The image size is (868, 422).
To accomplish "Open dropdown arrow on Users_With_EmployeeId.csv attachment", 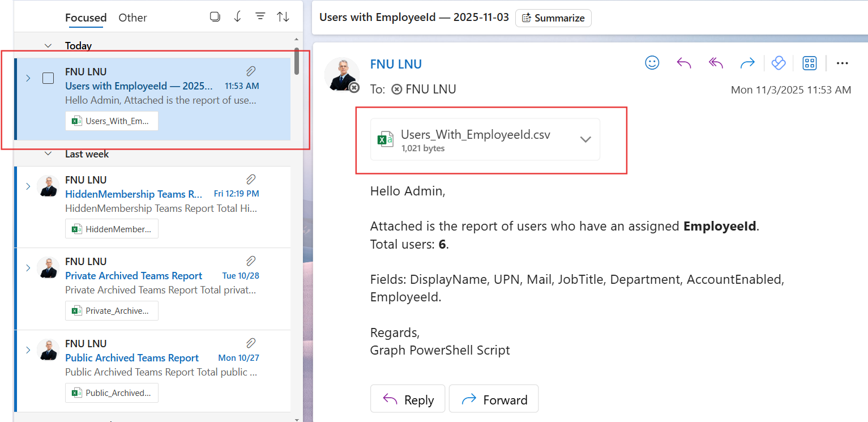I will coord(585,139).
